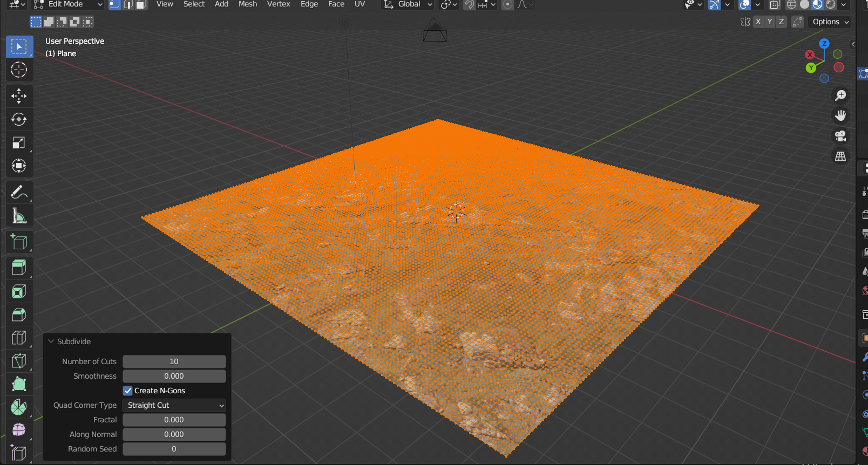Uncheck the Create N-Gons checkbox
The height and width of the screenshot is (465, 868).
(x=128, y=391)
